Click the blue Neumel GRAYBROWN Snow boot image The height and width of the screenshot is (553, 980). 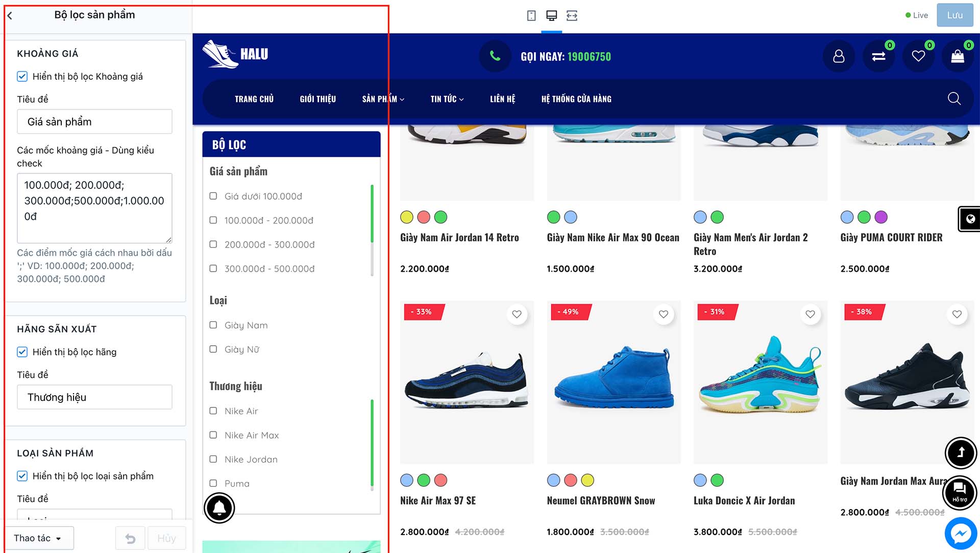pos(614,382)
